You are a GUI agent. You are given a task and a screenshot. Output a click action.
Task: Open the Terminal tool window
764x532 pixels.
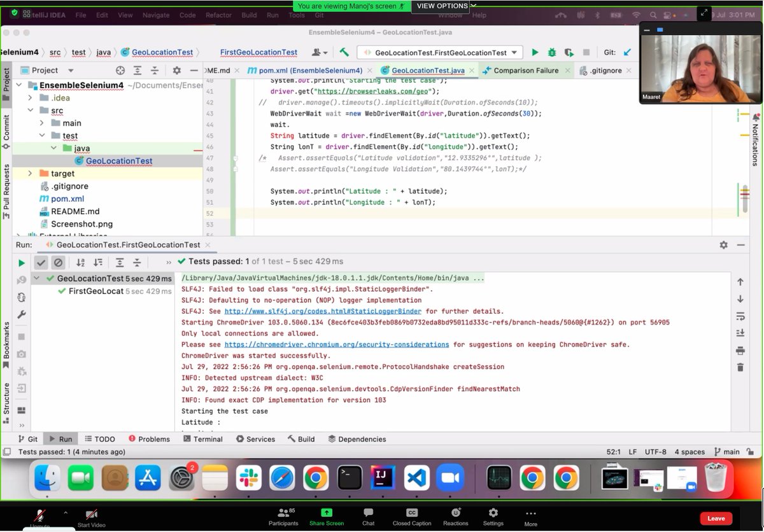[x=202, y=439]
